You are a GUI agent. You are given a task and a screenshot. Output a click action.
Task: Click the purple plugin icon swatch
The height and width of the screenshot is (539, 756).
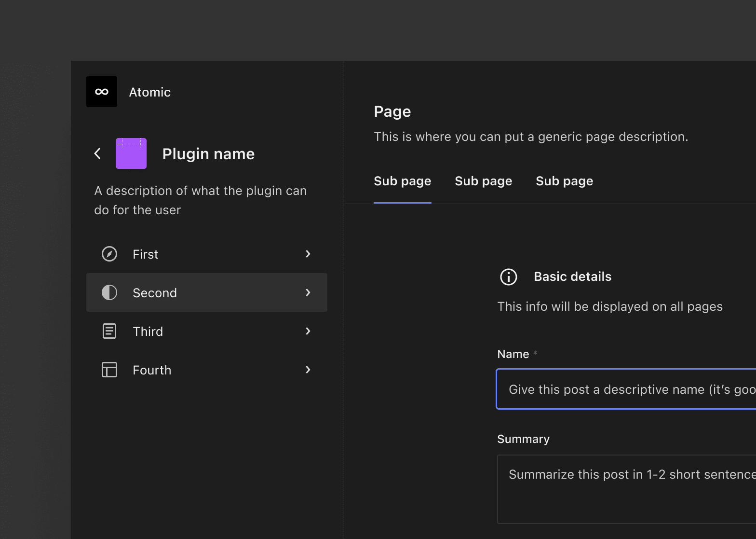coord(131,153)
